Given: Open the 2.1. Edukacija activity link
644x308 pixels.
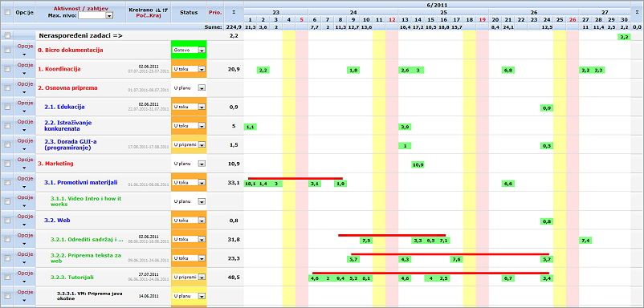Looking at the screenshot, I should [64, 107].
